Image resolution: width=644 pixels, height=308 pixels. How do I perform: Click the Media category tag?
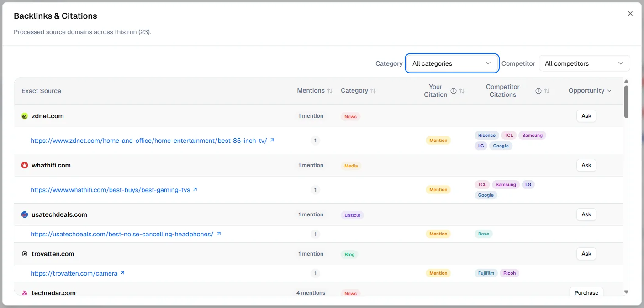click(351, 166)
